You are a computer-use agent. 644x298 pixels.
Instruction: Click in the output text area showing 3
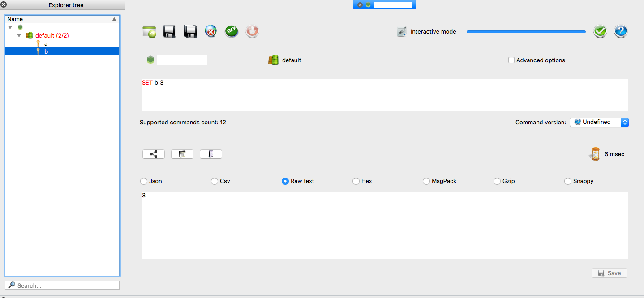pyautogui.click(x=385, y=225)
